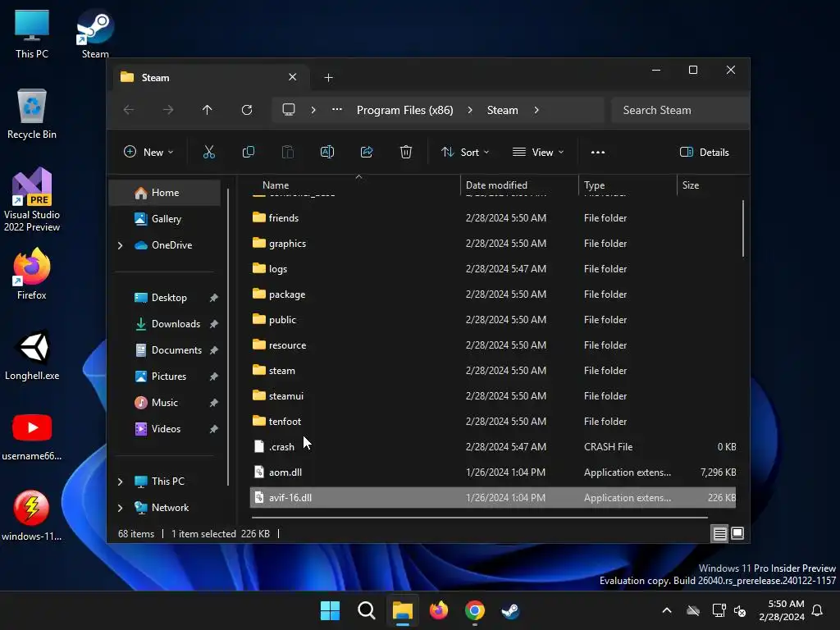Open the View dropdown menu
Screen dimensions: 840x630
(x=538, y=152)
